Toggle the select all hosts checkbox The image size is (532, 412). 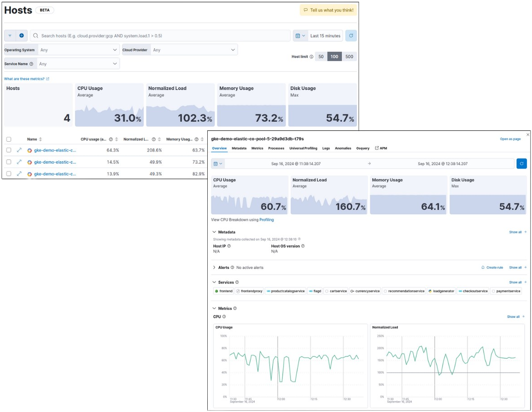click(9, 139)
